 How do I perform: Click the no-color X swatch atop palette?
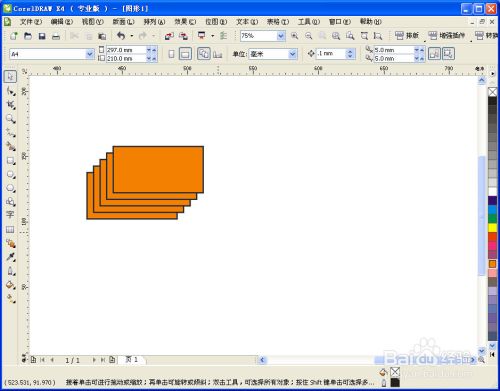point(492,92)
